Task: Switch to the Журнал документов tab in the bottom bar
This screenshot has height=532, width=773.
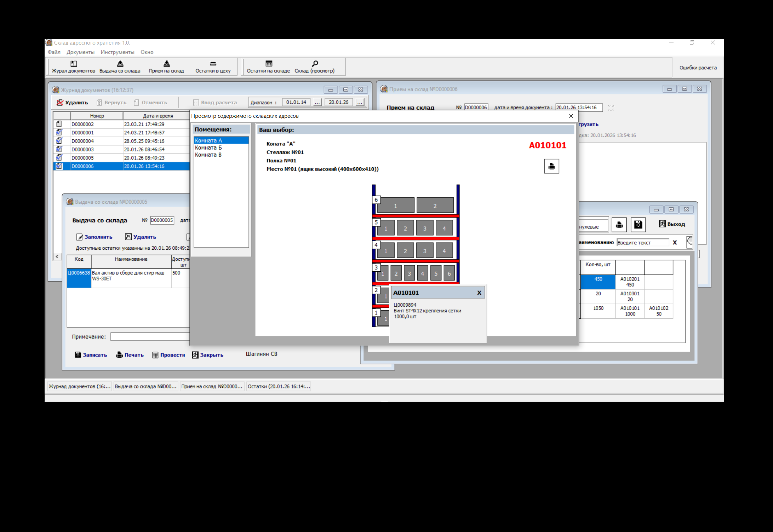Action: click(80, 386)
